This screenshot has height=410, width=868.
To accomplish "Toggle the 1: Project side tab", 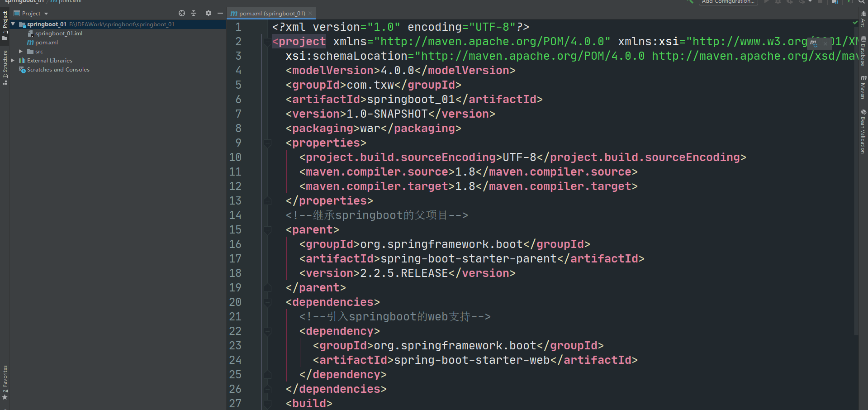I will pos(5,25).
